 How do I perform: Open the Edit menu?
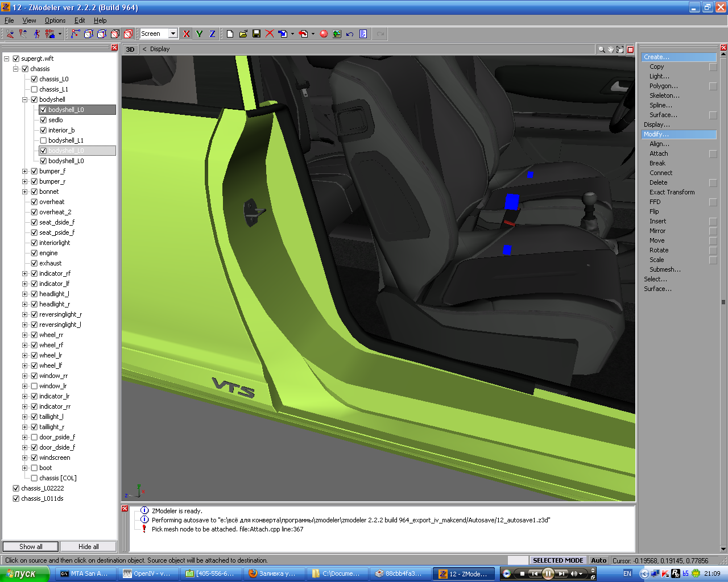80,20
